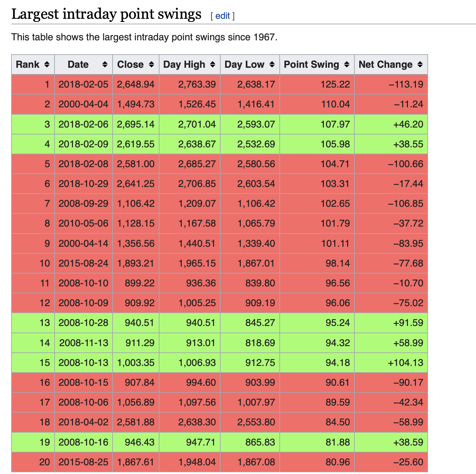
Task: Click day high value 1,209.07
Action: pyautogui.click(x=197, y=204)
